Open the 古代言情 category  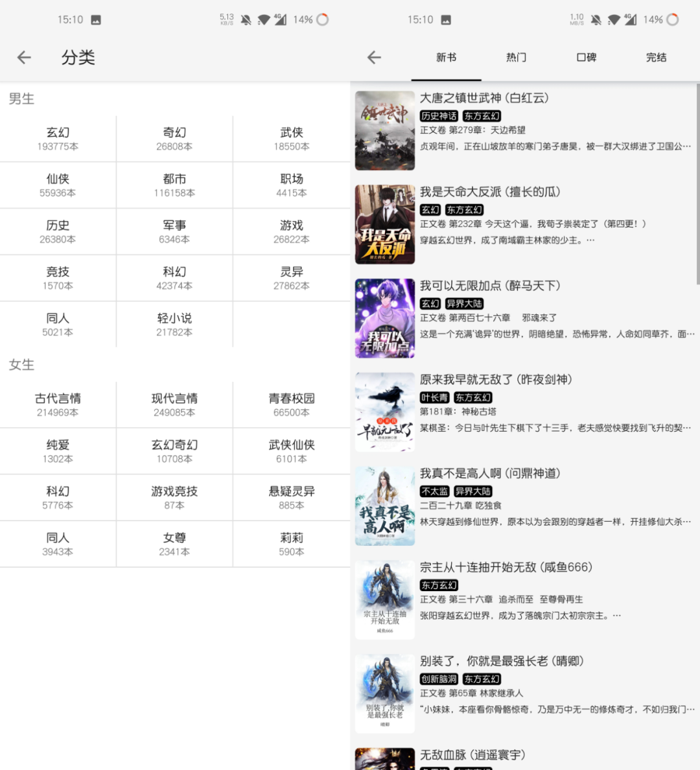tap(58, 404)
